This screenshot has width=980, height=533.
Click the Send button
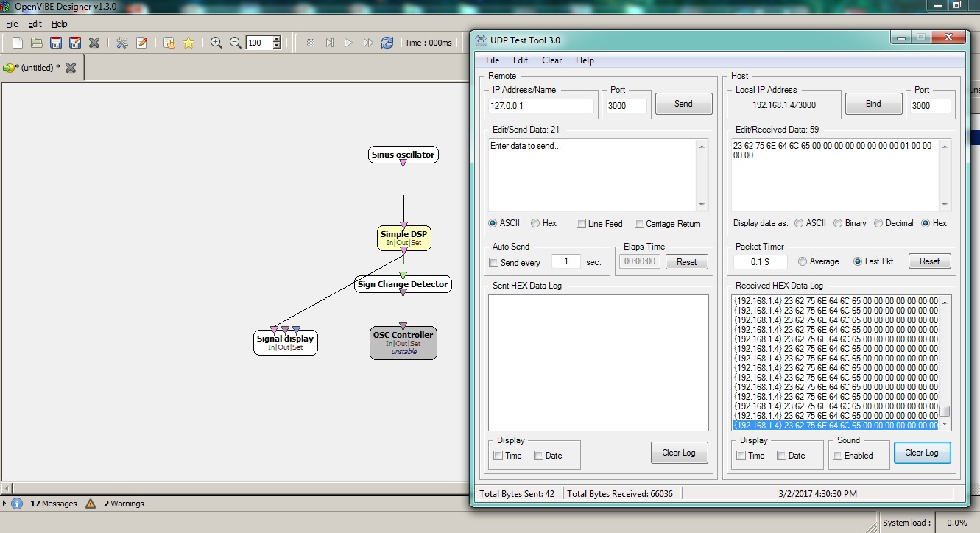683,104
